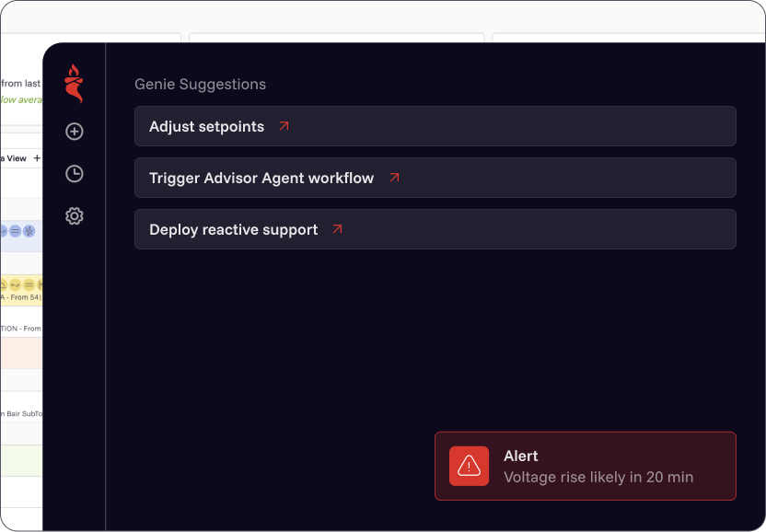This screenshot has width=766, height=532.
Task: Click arrow icon next to Trigger Advisor Agent workflow
Action: tap(394, 178)
